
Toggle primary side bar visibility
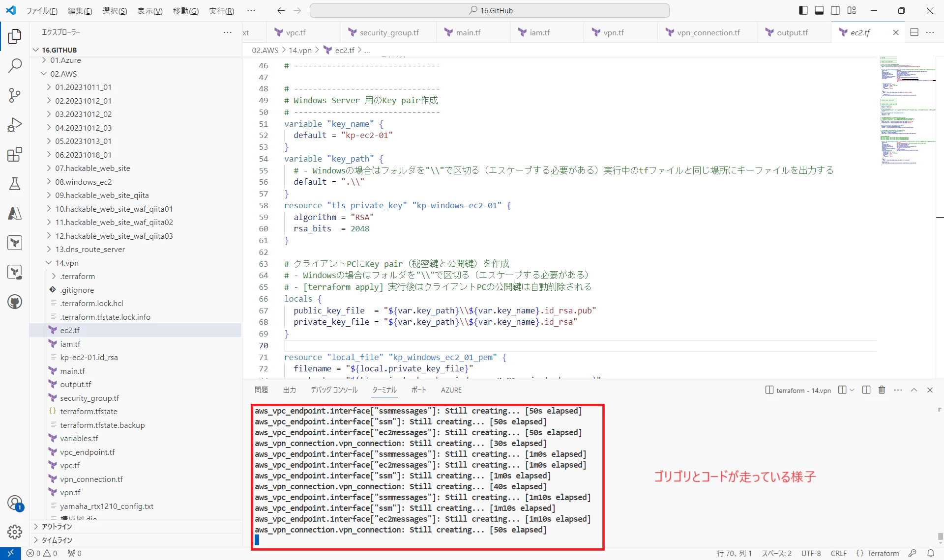pyautogui.click(x=803, y=10)
